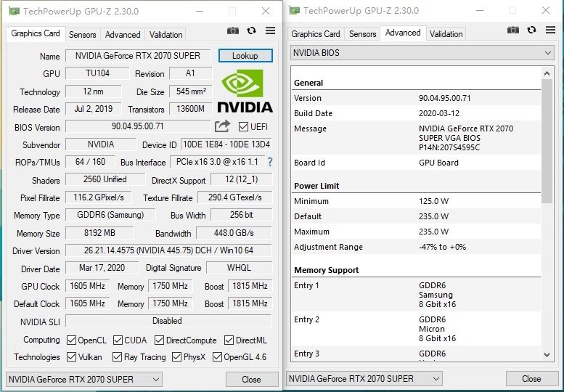
Task: Click the Memory Type GDDR6 (Samsung) field
Action: [110, 215]
